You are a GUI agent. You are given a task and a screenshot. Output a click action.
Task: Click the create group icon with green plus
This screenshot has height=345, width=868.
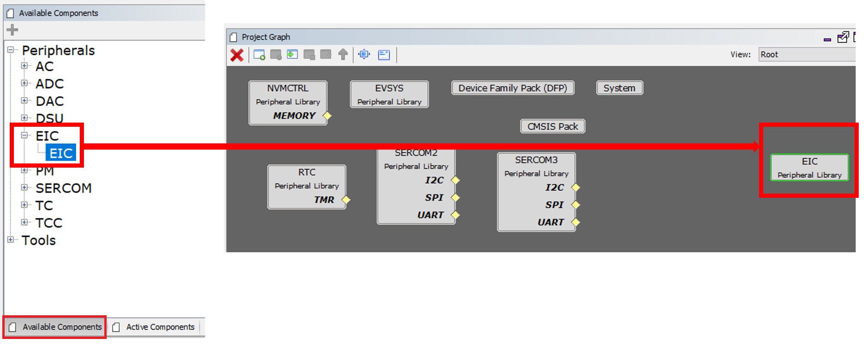click(259, 55)
